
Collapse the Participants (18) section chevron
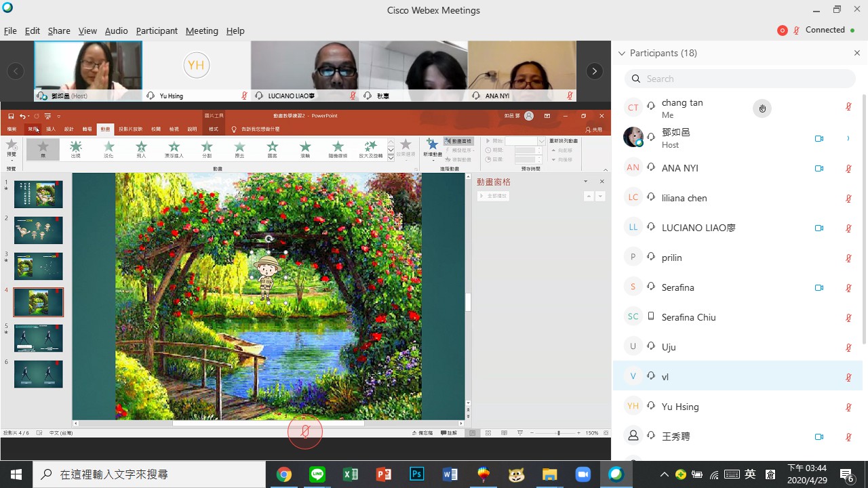pyautogui.click(x=621, y=53)
